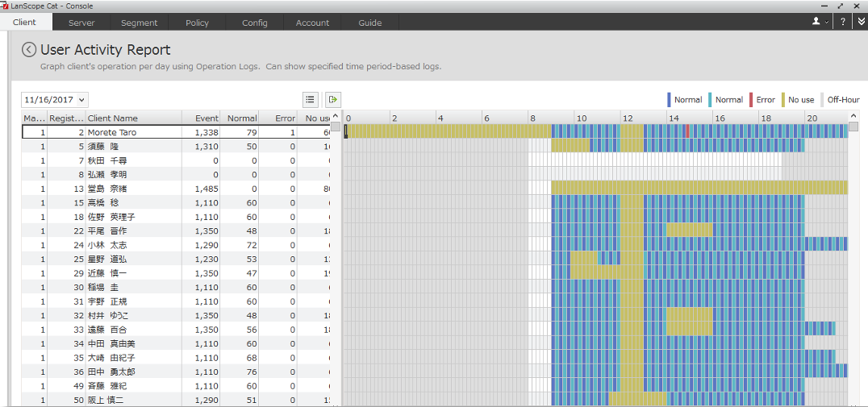This screenshot has height=407, width=868.
Task: Go to the Config tab
Action: (x=255, y=23)
